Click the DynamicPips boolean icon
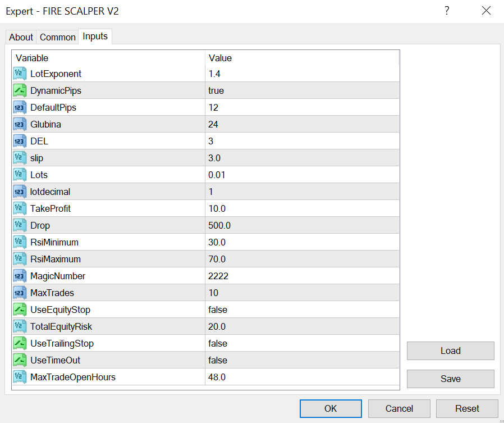Screen dimensions: 504x423 click(x=20, y=90)
